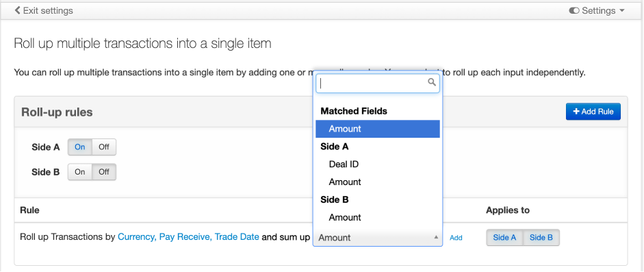Turn Side A toggle On
The image size is (644, 272).
pos(79,147)
